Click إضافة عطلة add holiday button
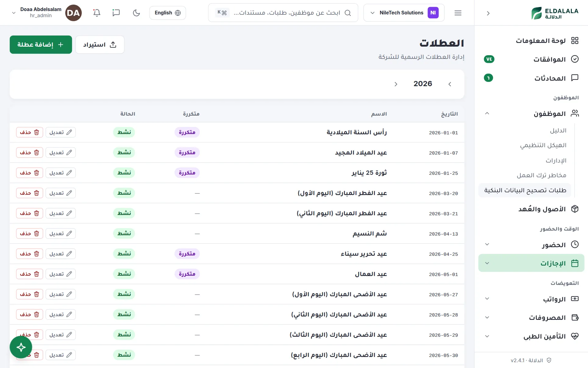This screenshot has width=588, height=368. click(41, 45)
